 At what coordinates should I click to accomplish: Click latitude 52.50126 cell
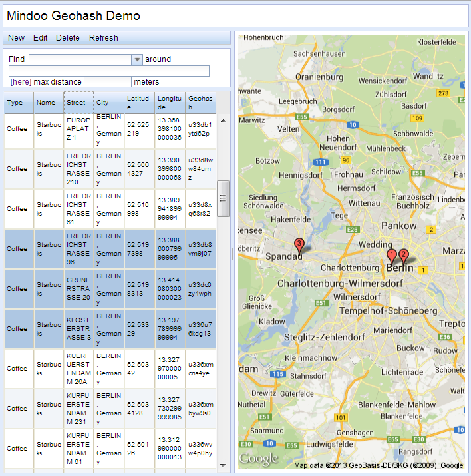pos(140,449)
